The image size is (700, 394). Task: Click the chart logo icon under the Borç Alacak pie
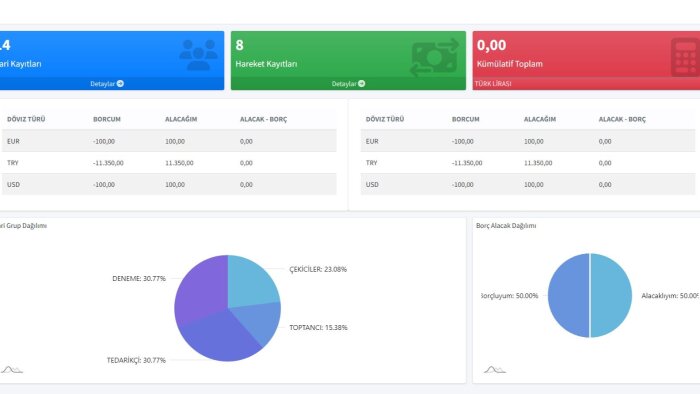495,369
